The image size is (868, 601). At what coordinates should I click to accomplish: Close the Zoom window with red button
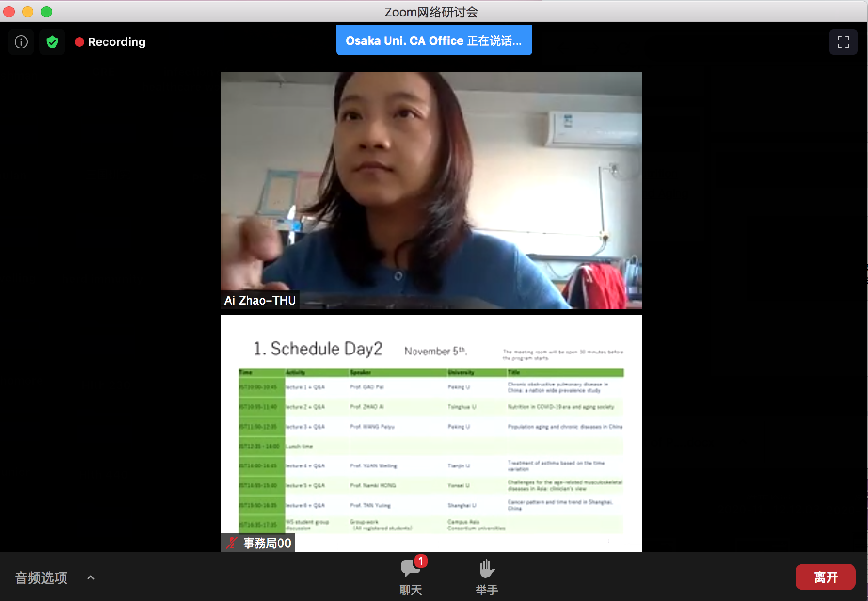pyautogui.click(x=9, y=12)
